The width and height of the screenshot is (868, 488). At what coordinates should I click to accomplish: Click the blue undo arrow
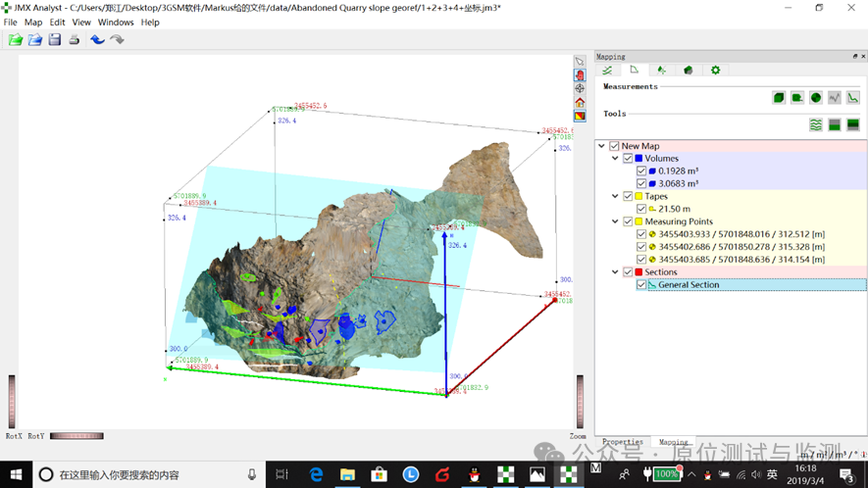97,40
